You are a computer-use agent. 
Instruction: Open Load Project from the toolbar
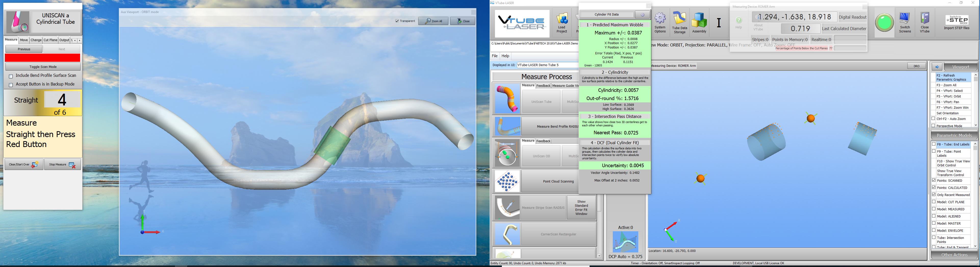562,22
